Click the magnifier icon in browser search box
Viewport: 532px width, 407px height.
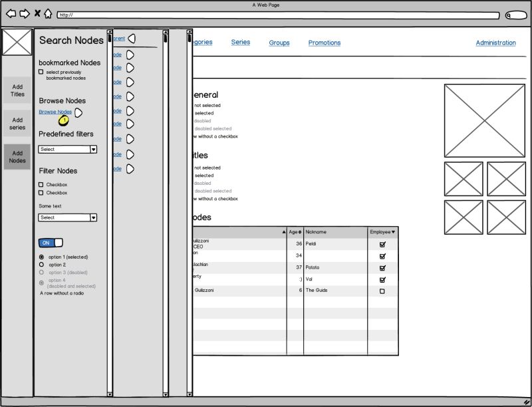coord(509,15)
